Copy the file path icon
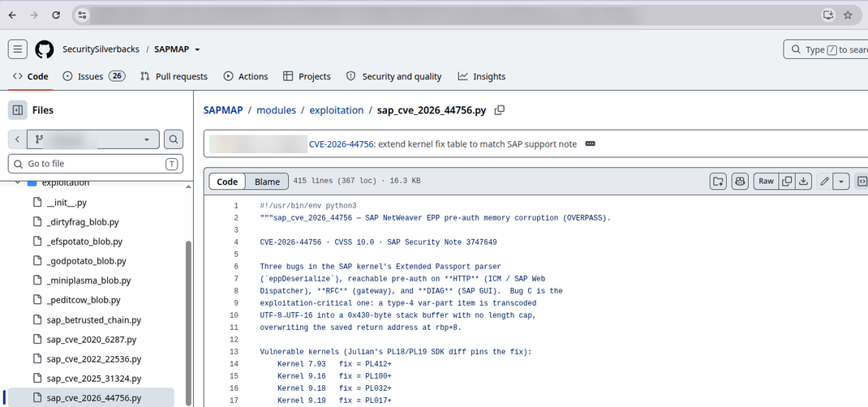Screen dimensions: 868x407 (500, 110)
